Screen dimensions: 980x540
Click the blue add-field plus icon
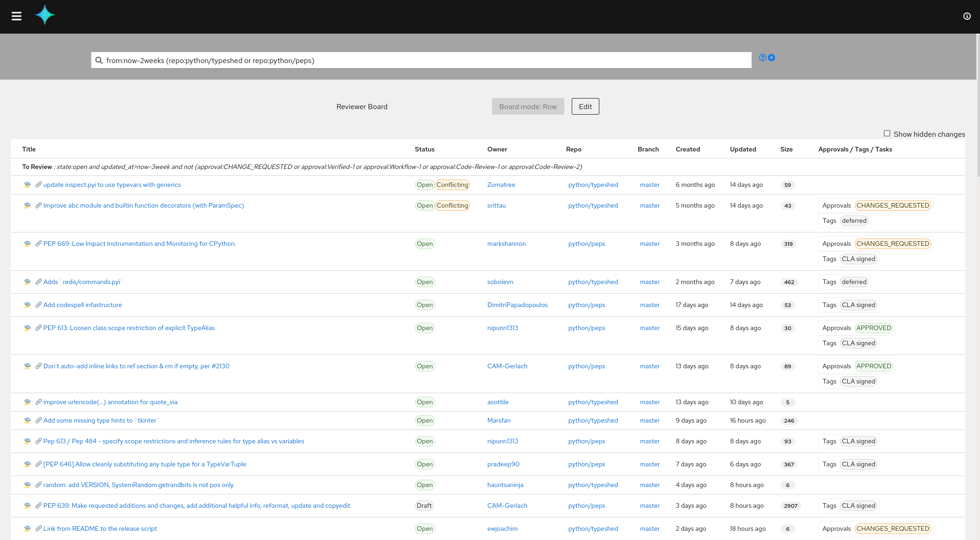point(771,58)
